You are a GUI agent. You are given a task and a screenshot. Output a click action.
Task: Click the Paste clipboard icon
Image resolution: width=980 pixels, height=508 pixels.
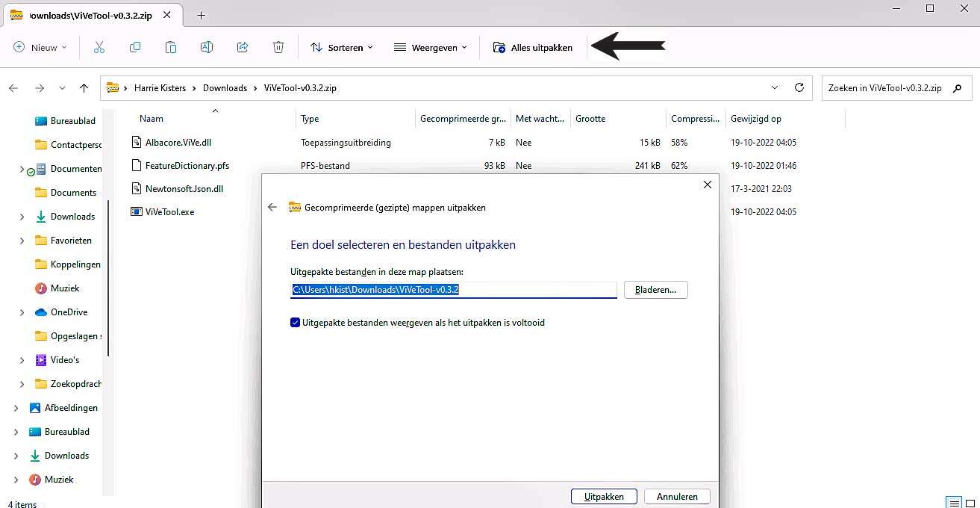[x=171, y=47]
